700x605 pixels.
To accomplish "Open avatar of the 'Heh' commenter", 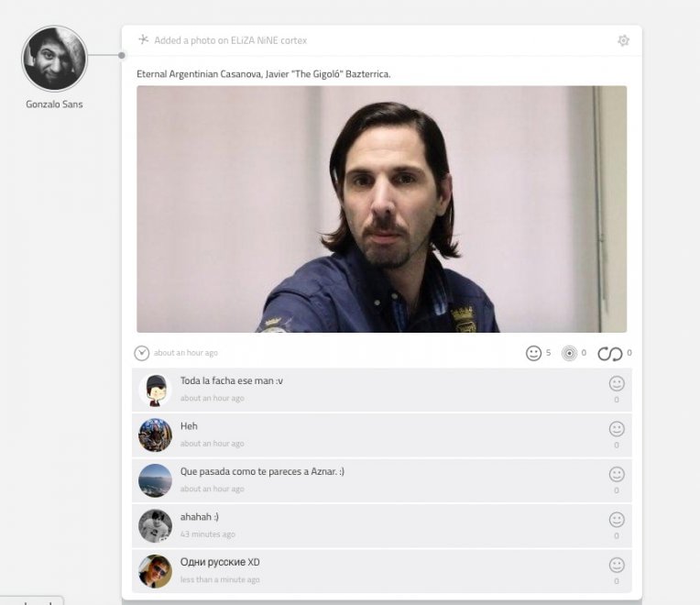I will [x=155, y=435].
